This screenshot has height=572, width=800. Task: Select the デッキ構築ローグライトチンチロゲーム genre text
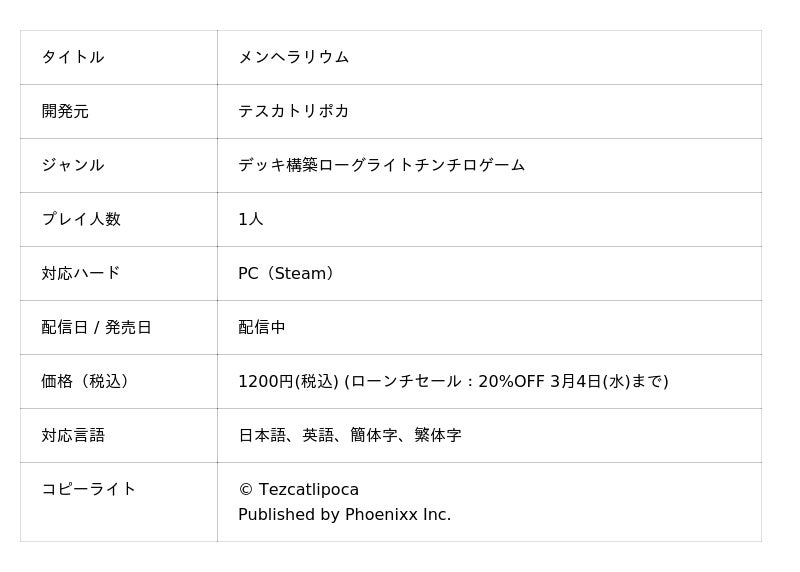coord(381,165)
